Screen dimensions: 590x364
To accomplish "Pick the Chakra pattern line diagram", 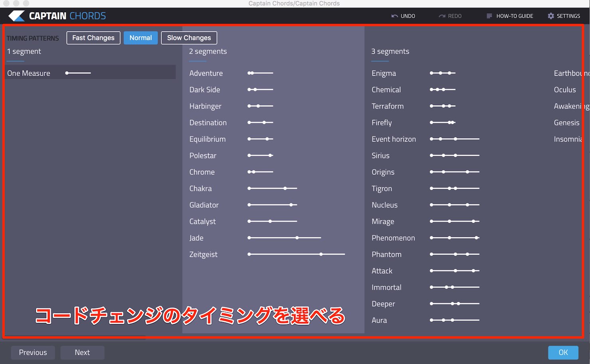I will [x=272, y=188].
